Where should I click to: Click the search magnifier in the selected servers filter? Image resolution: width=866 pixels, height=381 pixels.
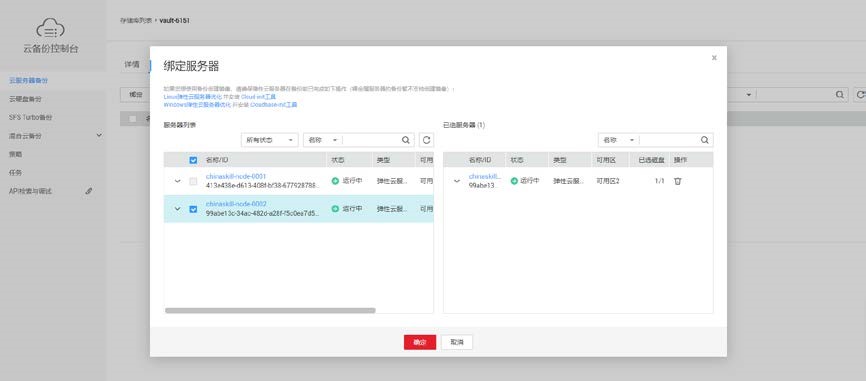[x=704, y=140]
